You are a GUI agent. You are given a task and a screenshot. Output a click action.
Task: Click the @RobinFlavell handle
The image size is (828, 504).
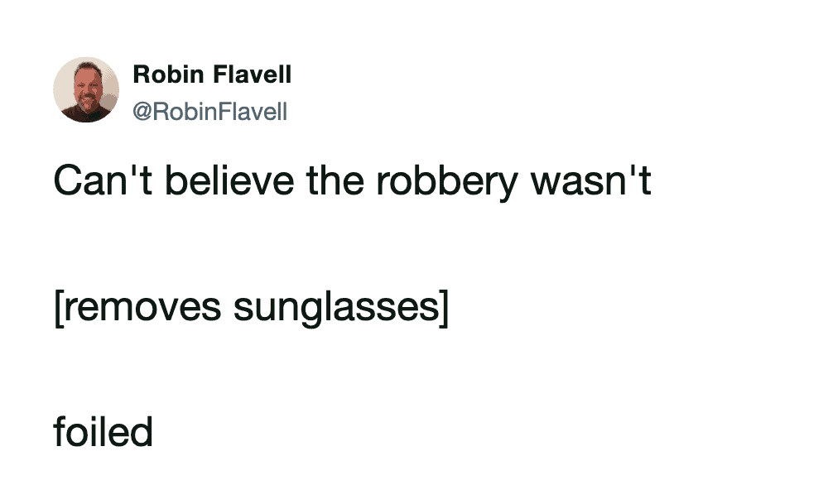coord(209,111)
